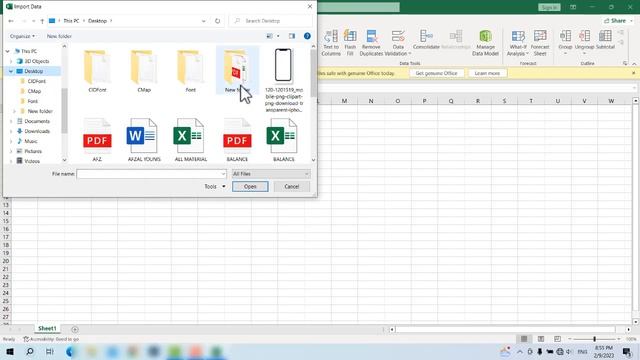Select the CIDFont folder thumbnail
Screen dimensions: 640x360
click(x=97, y=70)
